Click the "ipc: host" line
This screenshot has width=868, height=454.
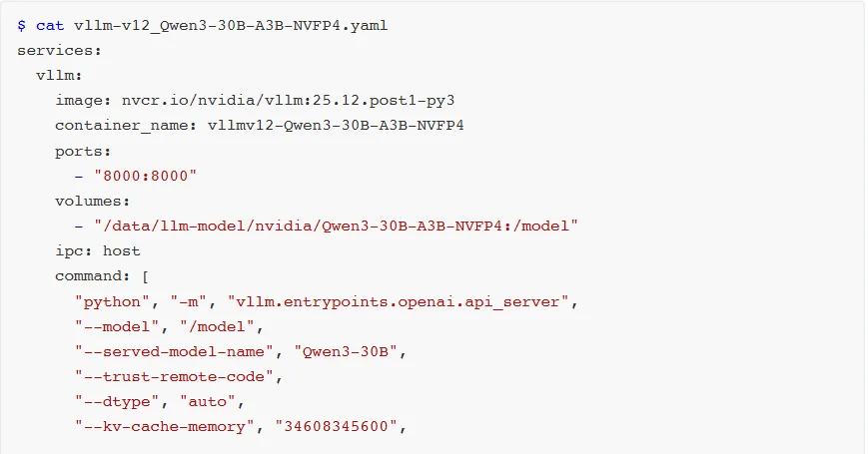98,251
